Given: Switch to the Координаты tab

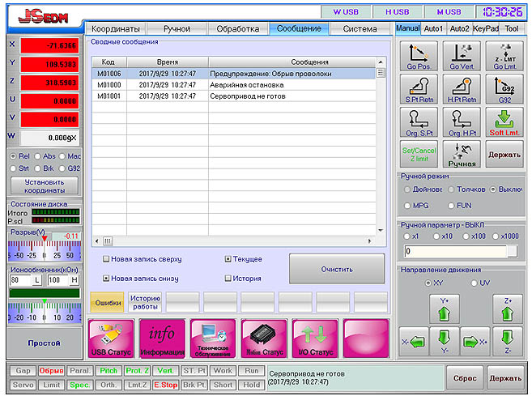Looking at the screenshot, I should [x=115, y=29].
